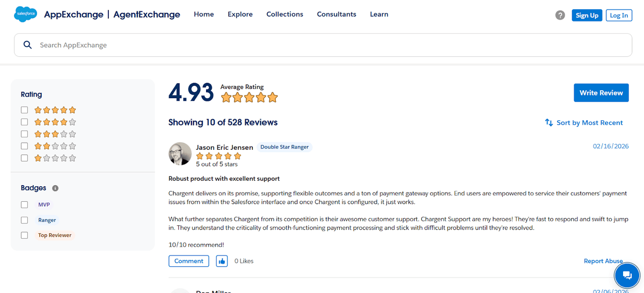The height and width of the screenshot is (293, 644).
Task: Expand the Learn menu
Action: 379,14
